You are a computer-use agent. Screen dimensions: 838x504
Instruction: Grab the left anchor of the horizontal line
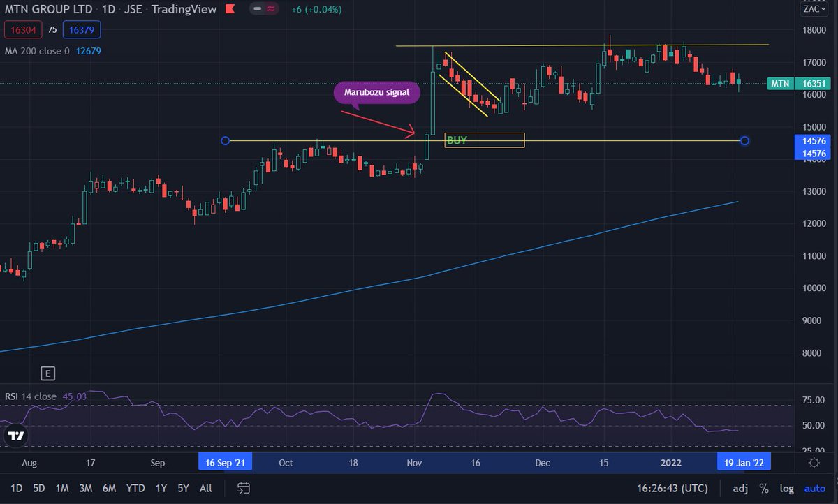pos(225,141)
